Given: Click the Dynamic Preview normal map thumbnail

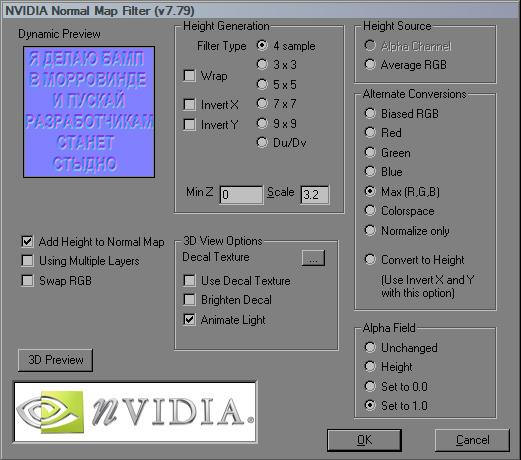Looking at the screenshot, I should (x=89, y=112).
